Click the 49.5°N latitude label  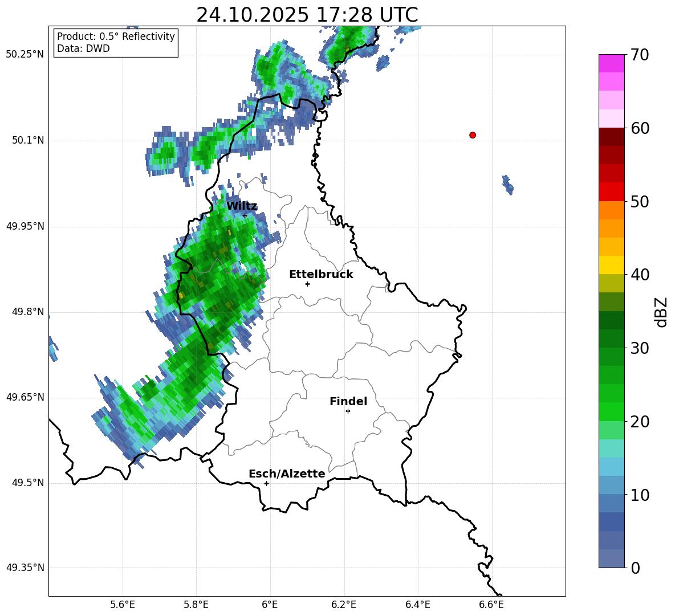pyautogui.click(x=28, y=483)
